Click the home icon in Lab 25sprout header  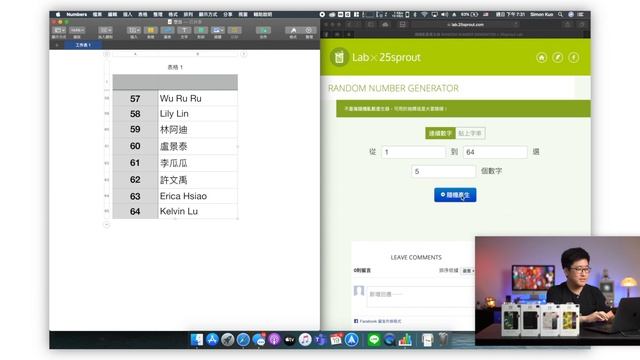[542, 58]
